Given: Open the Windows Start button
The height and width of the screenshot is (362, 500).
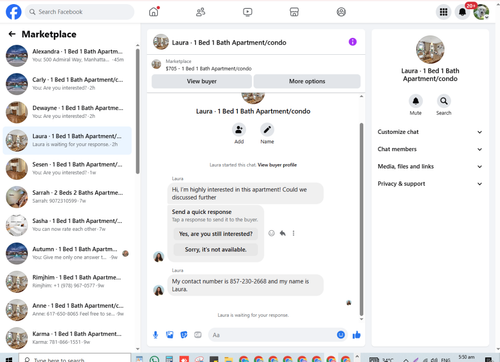Looking at the screenshot, I should click(x=9, y=359).
